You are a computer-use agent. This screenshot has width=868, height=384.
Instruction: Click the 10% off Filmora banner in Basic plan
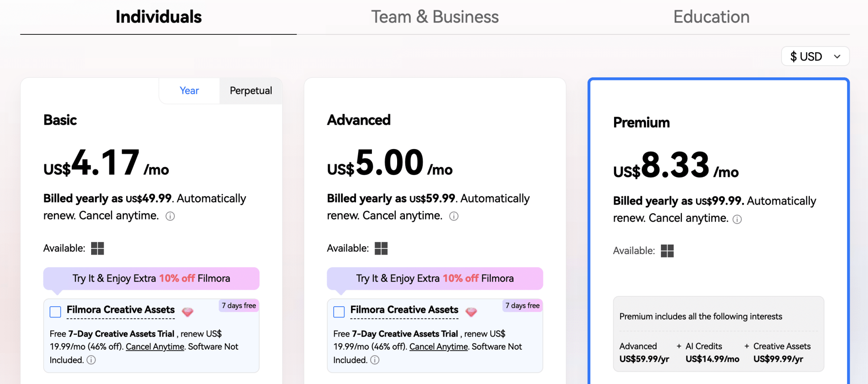click(151, 278)
